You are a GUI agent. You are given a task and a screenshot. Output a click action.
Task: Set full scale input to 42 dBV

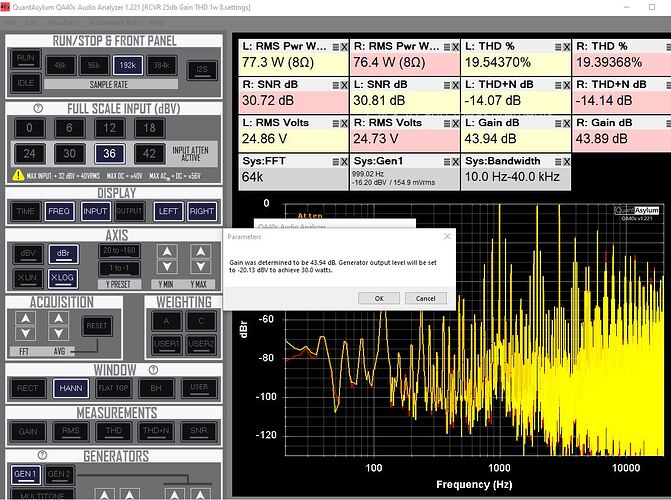[149, 154]
